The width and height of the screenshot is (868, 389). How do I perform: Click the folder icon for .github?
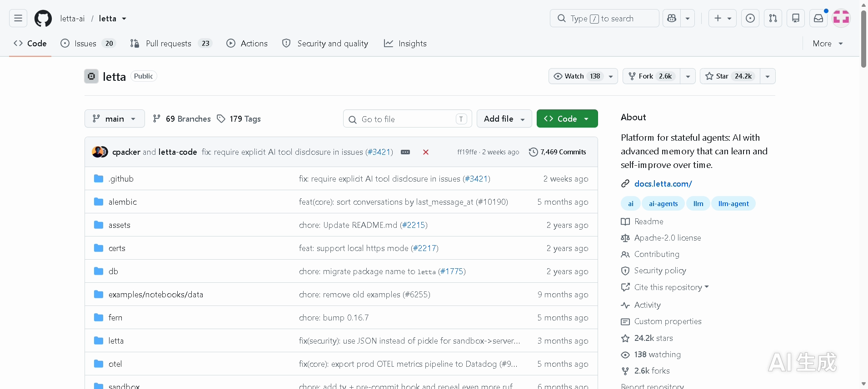pos(99,178)
